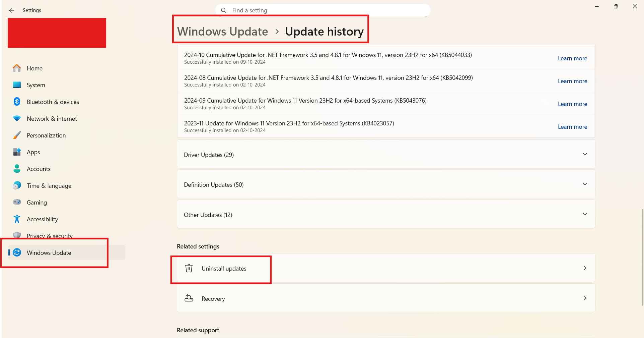The image size is (644, 338).
Task: Click the Accessibility figure icon
Action: (17, 219)
